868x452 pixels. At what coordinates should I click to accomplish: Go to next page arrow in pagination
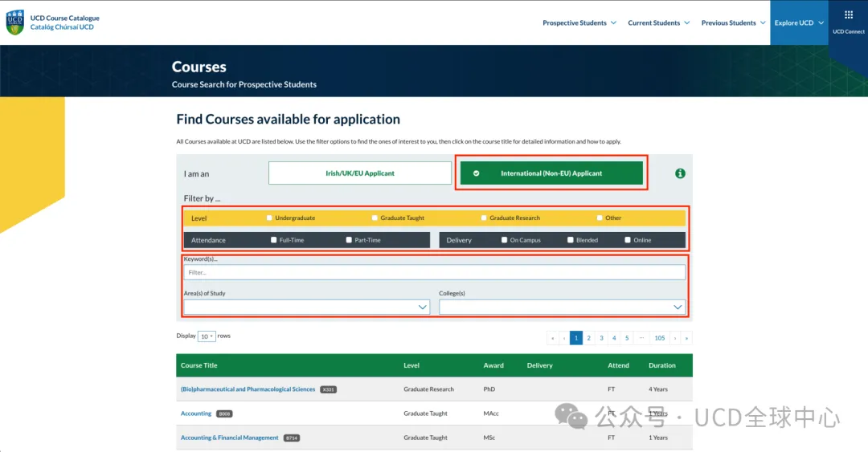675,338
